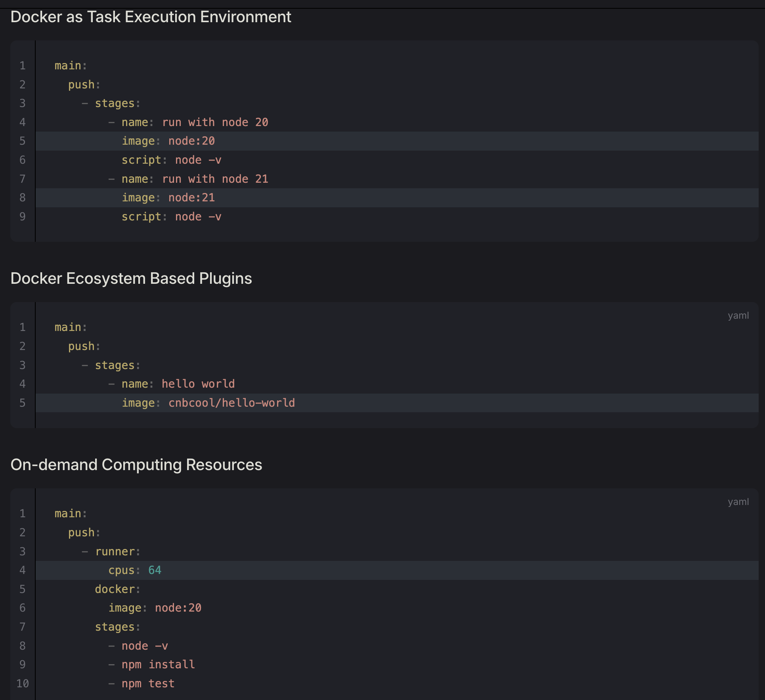Click line number 9 in first code block
Viewport: 765px width, 700px height.
23,217
